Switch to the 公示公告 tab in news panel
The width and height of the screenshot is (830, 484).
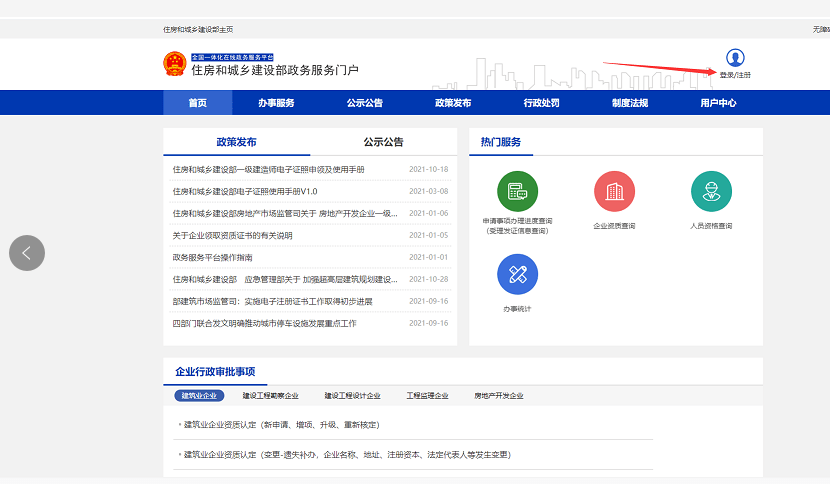tap(383, 142)
